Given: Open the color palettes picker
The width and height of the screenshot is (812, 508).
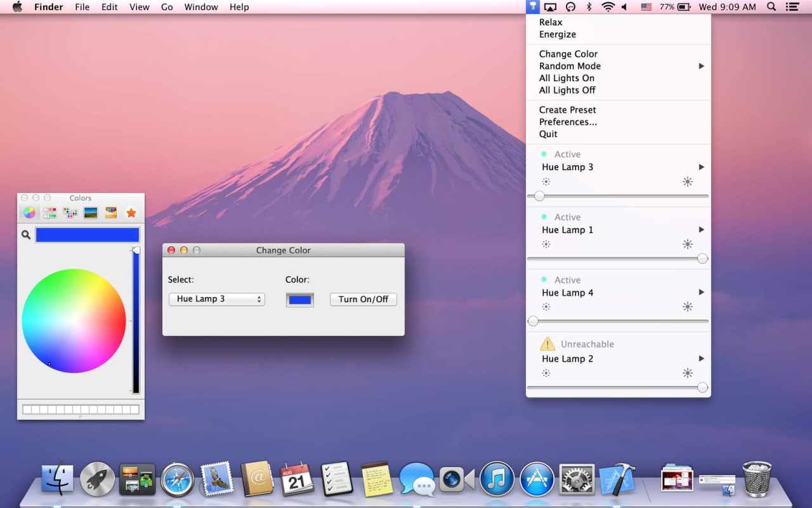Looking at the screenshot, I should [70, 213].
